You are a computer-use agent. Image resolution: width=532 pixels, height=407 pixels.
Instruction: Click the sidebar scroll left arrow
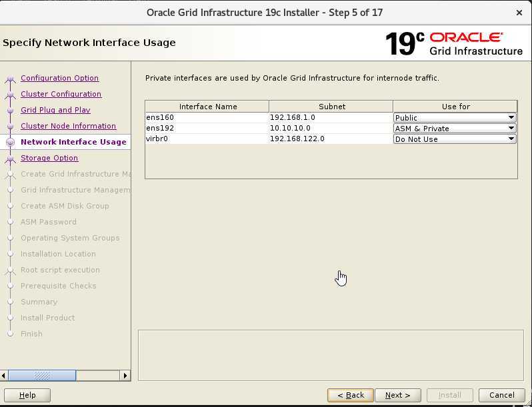[x=4, y=376]
